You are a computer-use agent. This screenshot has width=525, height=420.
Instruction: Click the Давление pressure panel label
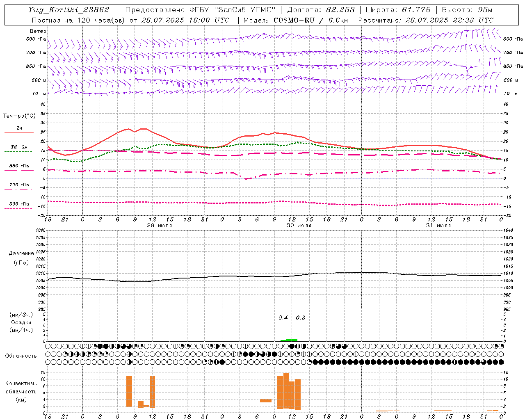tap(21, 253)
